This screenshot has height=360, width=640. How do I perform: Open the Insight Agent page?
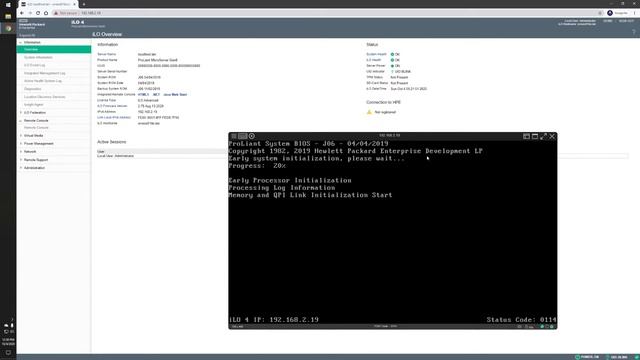click(x=33, y=104)
